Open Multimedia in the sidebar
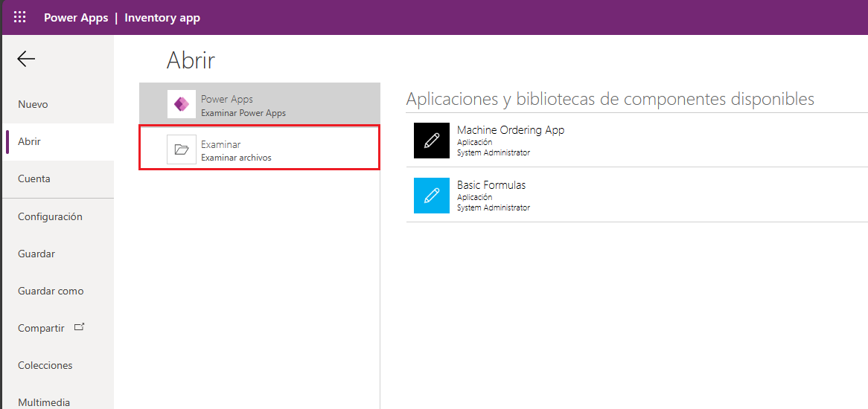The image size is (868, 409). click(x=58, y=398)
